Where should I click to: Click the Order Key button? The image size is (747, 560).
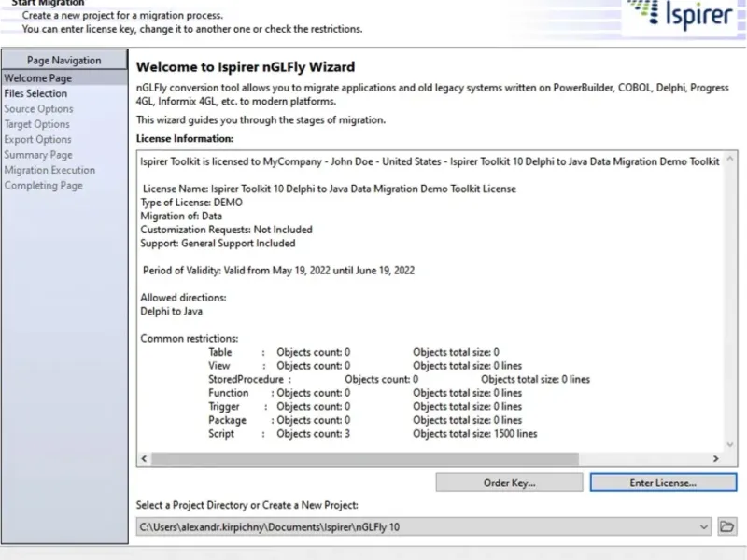509,483
